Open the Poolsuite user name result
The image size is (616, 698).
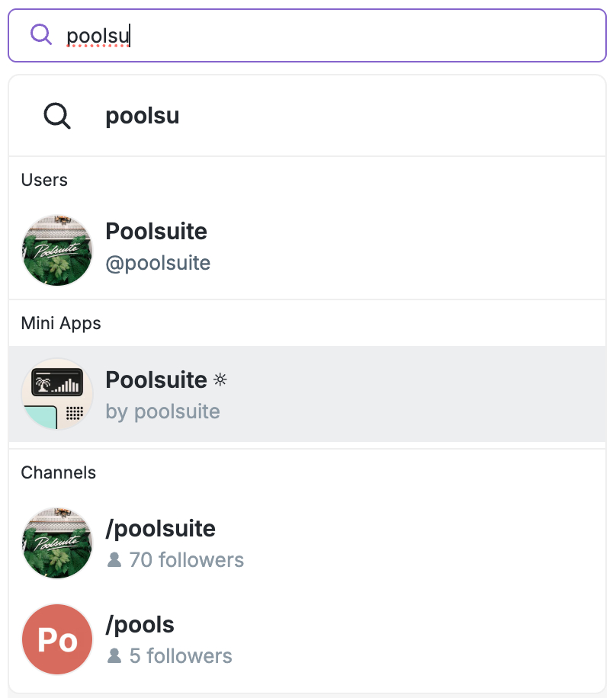click(156, 232)
